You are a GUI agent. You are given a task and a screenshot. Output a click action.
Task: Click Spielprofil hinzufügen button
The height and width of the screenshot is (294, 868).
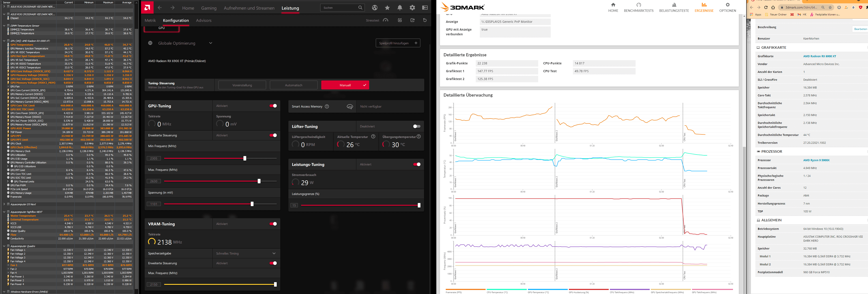click(398, 43)
